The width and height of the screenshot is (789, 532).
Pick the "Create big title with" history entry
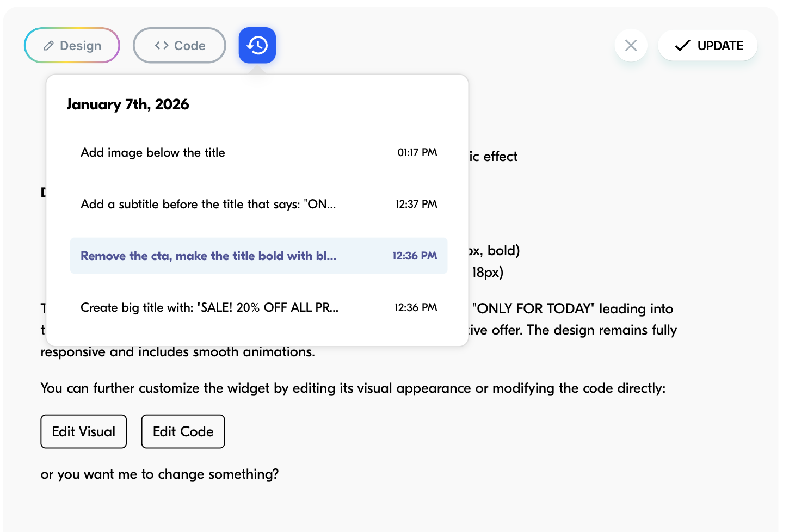(209, 308)
